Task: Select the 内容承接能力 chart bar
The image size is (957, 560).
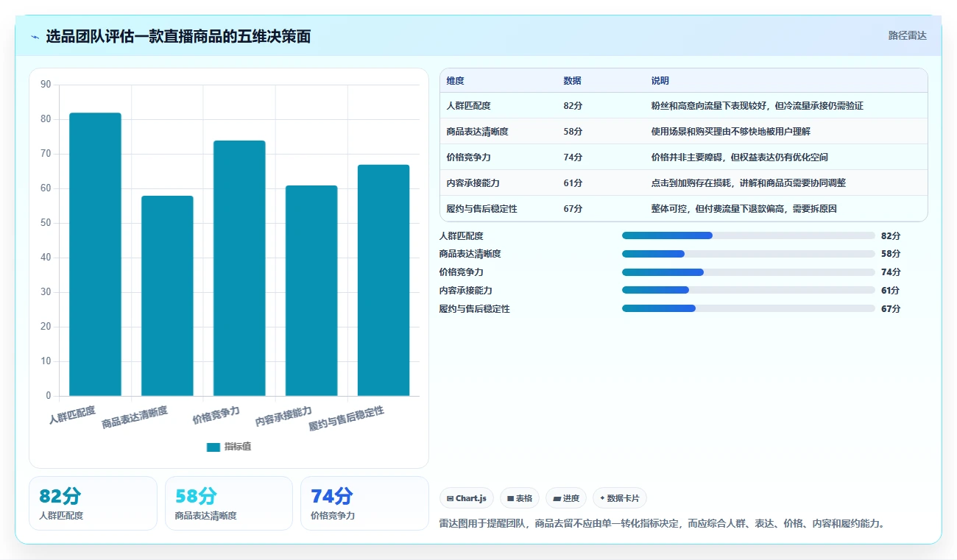Action: pos(311,291)
